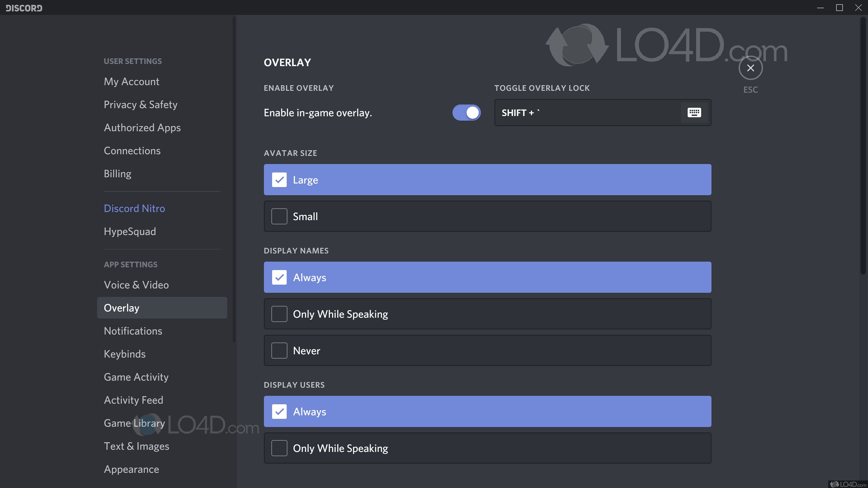Click the Discord logo in the title bar

24,8
